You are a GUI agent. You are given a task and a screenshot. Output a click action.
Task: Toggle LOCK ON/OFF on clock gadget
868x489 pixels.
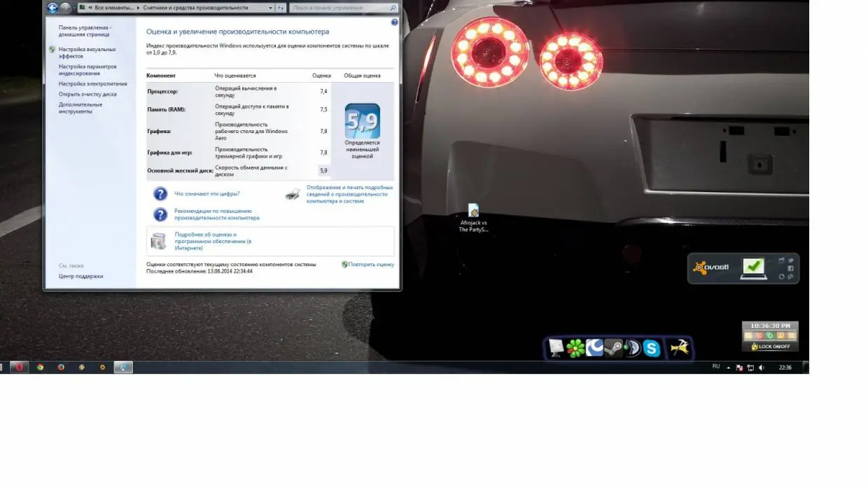point(771,347)
